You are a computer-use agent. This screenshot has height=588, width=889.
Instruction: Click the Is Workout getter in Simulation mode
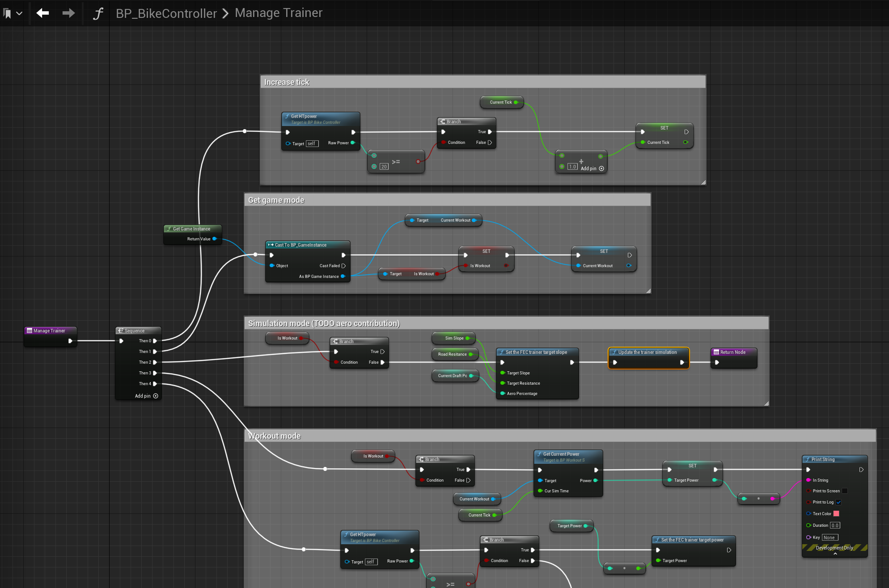(287, 338)
